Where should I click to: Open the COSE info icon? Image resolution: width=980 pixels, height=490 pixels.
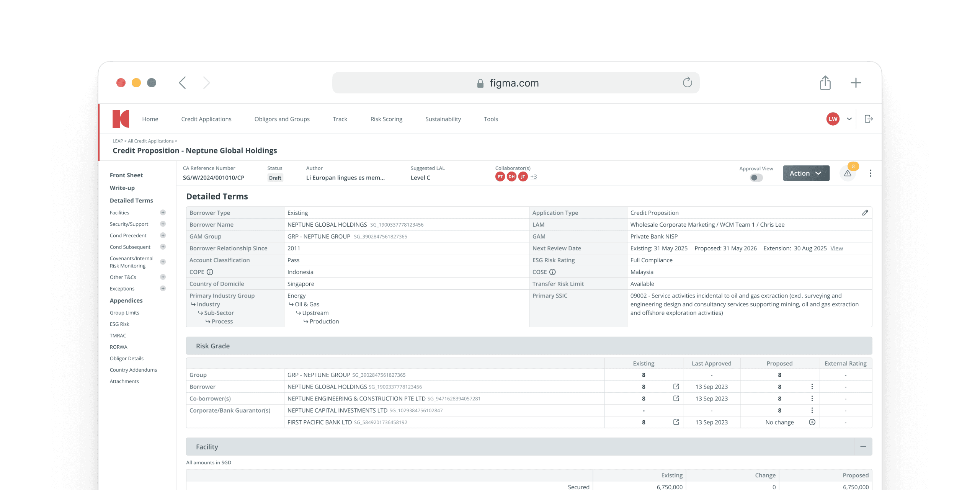(x=552, y=272)
